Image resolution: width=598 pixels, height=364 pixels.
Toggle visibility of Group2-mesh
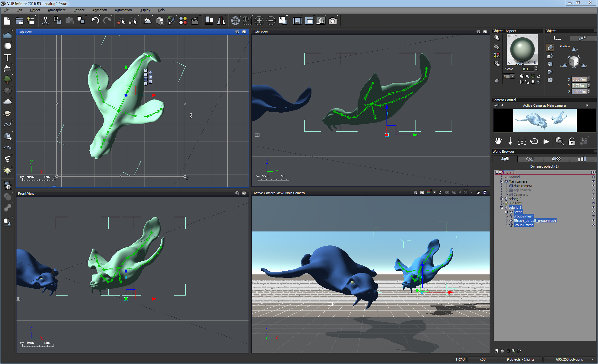coord(593,216)
